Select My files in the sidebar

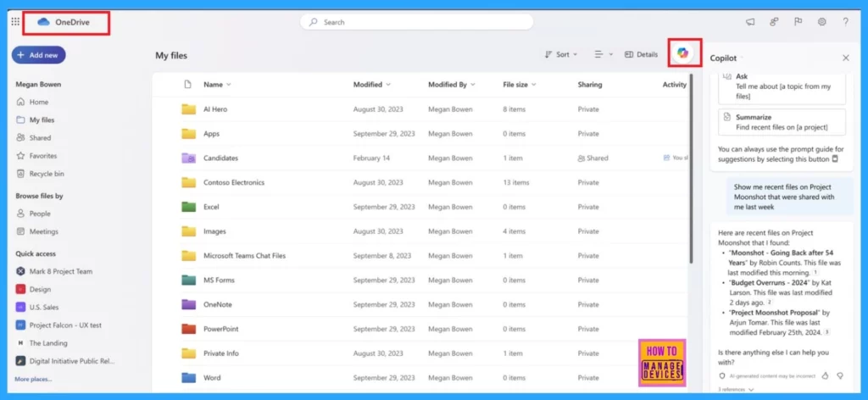(36, 119)
